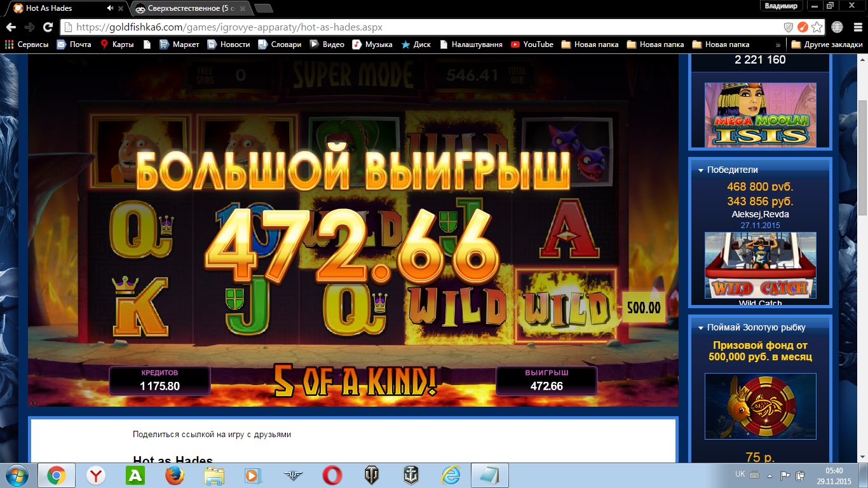868x488 pixels.
Task: Click the Призовой фонд от 500,000 руб. text
Action: pyautogui.click(x=760, y=351)
